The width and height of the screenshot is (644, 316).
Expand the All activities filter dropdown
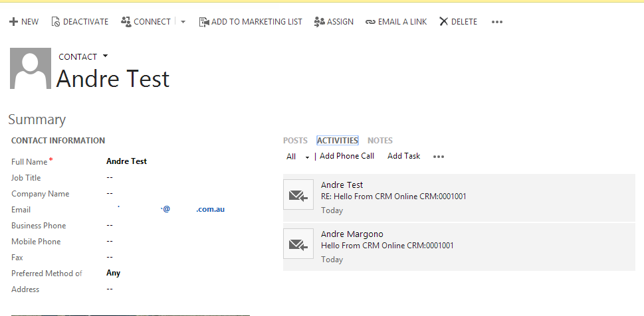pyautogui.click(x=307, y=157)
